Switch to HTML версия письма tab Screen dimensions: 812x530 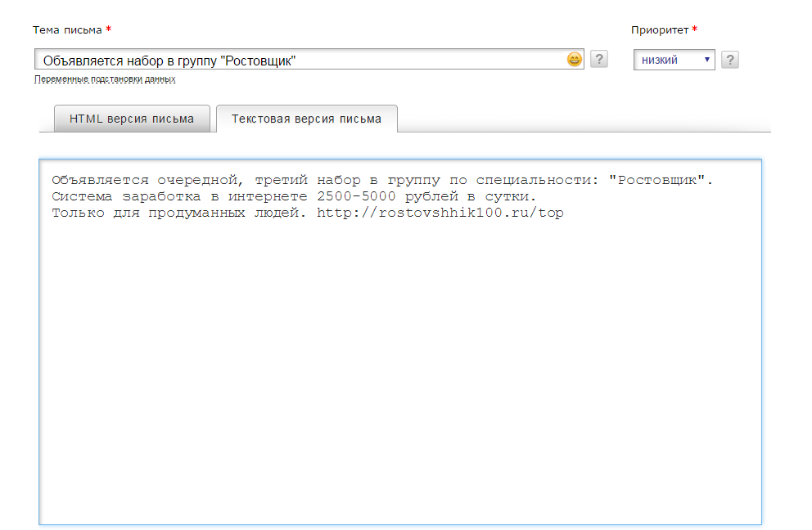[132, 119]
